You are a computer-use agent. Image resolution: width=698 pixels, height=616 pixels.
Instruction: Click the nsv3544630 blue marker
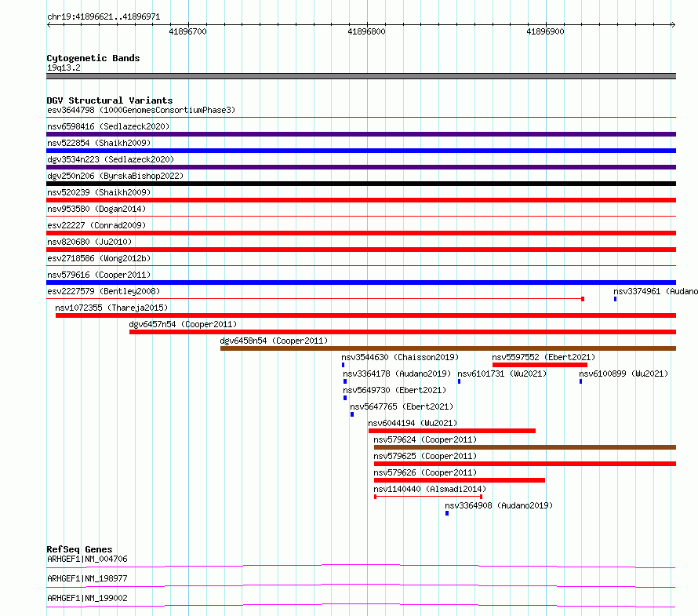click(343, 365)
